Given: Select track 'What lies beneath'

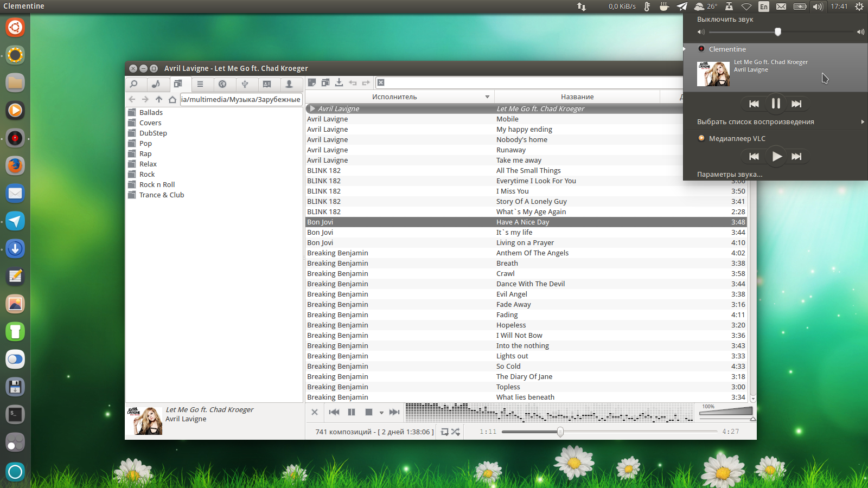Looking at the screenshot, I should click(526, 397).
